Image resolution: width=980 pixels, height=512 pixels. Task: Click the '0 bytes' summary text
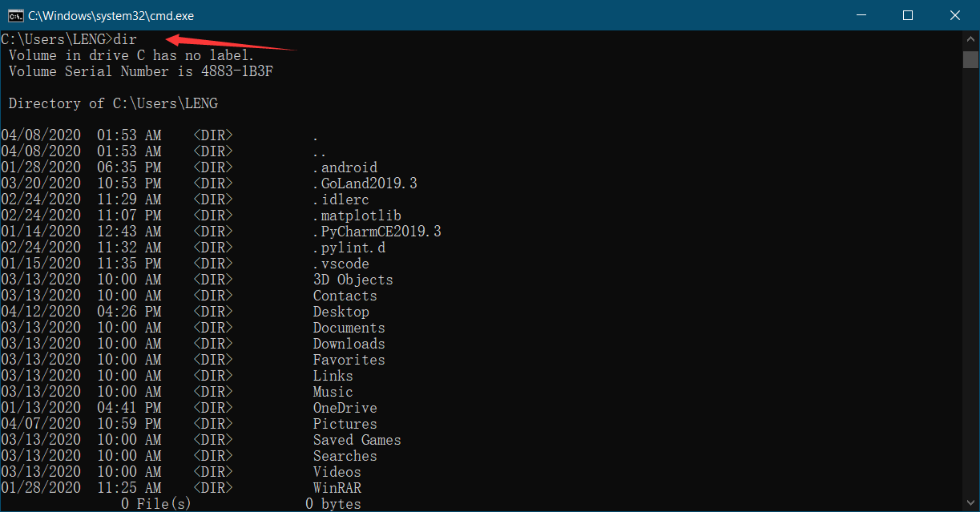pyautogui.click(x=333, y=504)
